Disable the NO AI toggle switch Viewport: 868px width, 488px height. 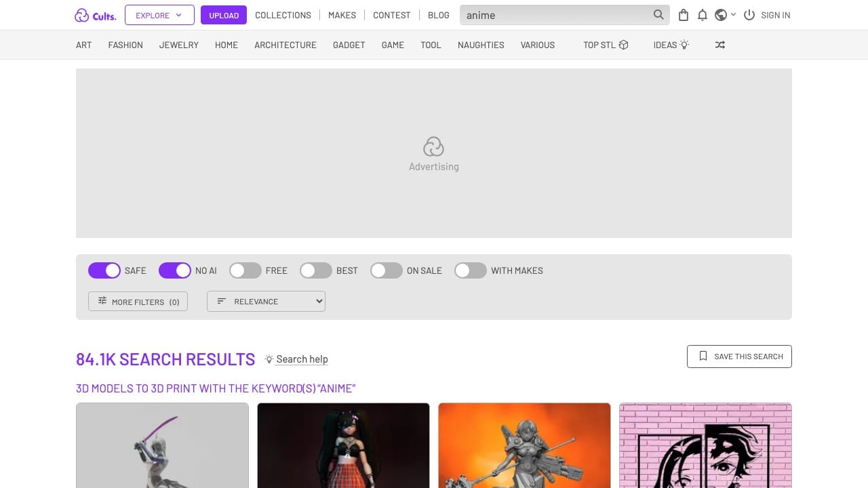(x=175, y=270)
